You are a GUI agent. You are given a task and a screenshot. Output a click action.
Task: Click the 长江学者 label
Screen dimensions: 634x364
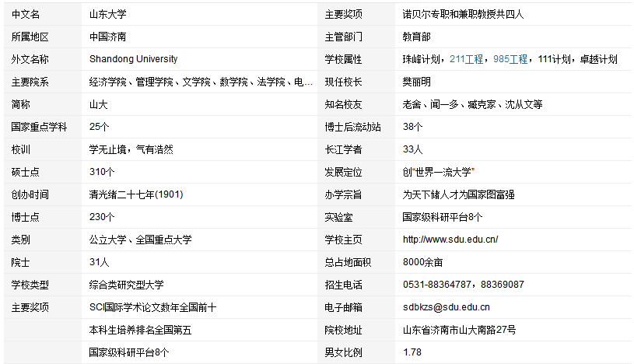click(343, 149)
